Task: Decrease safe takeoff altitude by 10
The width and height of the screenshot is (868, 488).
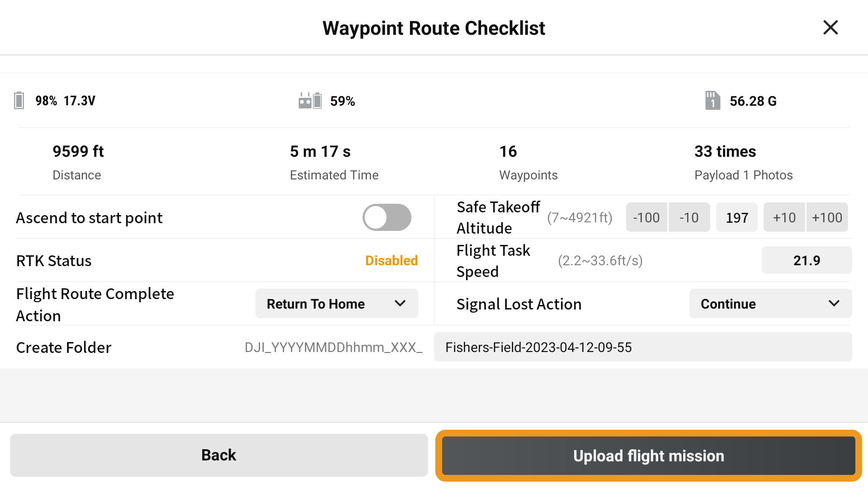Action: (689, 217)
